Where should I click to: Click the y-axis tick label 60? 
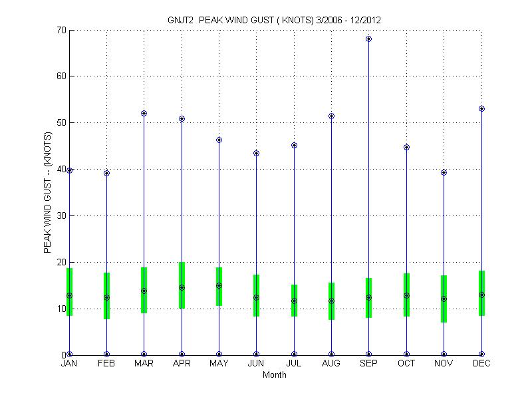[61, 76]
